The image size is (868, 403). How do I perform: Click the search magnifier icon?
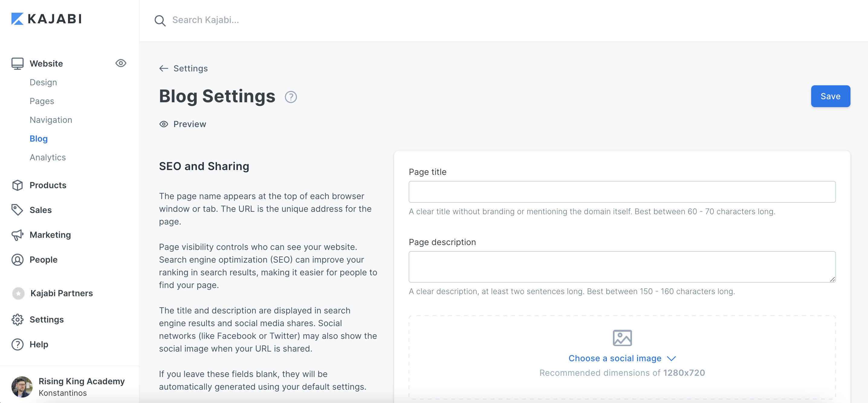(160, 20)
